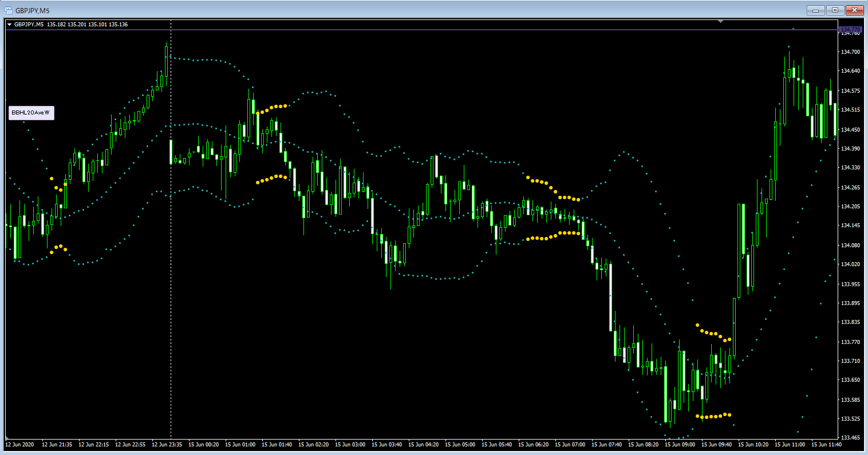Click the 15 Jun 09:00 time axis label
Image resolution: width=868 pixels, height=455 pixels.
(680, 444)
